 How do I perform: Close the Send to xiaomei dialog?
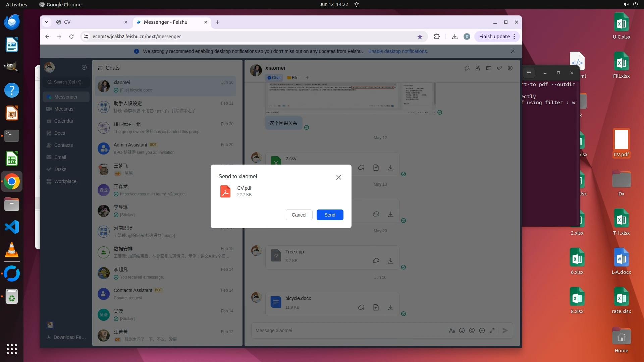tap(339, 177)
